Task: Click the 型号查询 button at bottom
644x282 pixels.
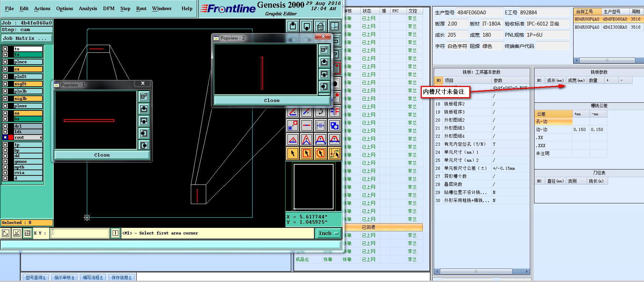Action: coord(36,277)
